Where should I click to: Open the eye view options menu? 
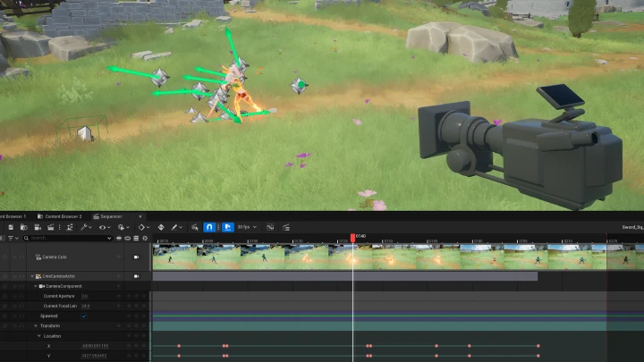point(105,227)
